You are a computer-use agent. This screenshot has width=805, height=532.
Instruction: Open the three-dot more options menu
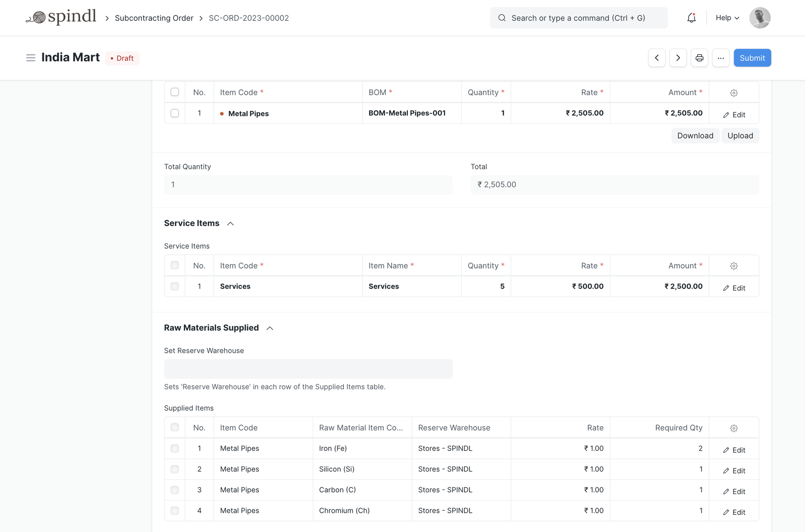point(720,58)
